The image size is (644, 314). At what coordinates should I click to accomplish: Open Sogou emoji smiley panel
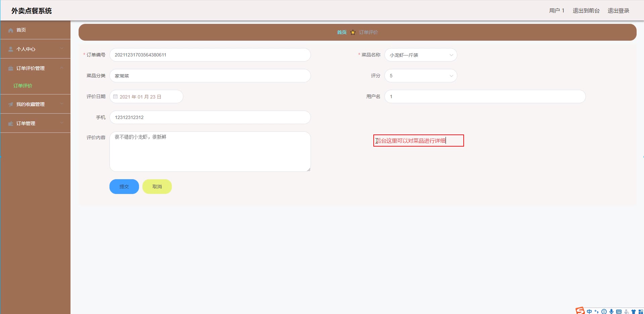pos(604,312)
